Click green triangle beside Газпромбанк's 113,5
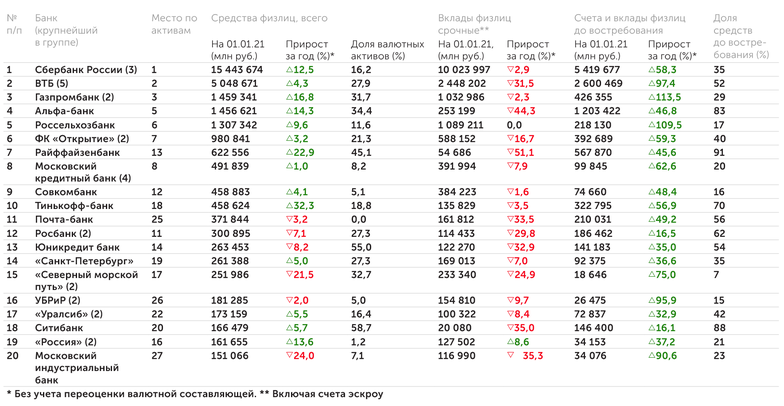Viewport: 784px width, 406px height. point(651,97)
